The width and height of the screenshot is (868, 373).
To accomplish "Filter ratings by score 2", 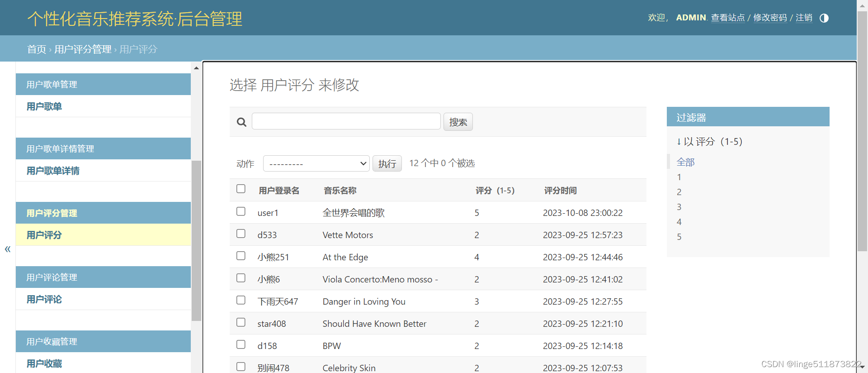I will pyautogui.click(x=679, y=192).
